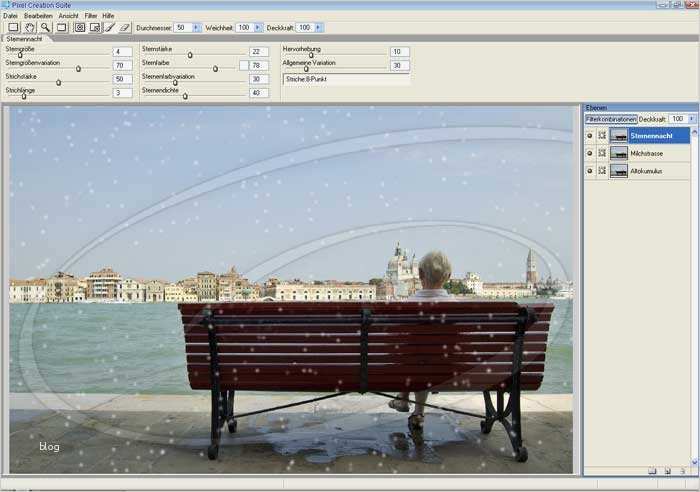This screenshot has width=700, height=492.
Task: Click the Sternstärke slider handle
Action: point(190,55)
